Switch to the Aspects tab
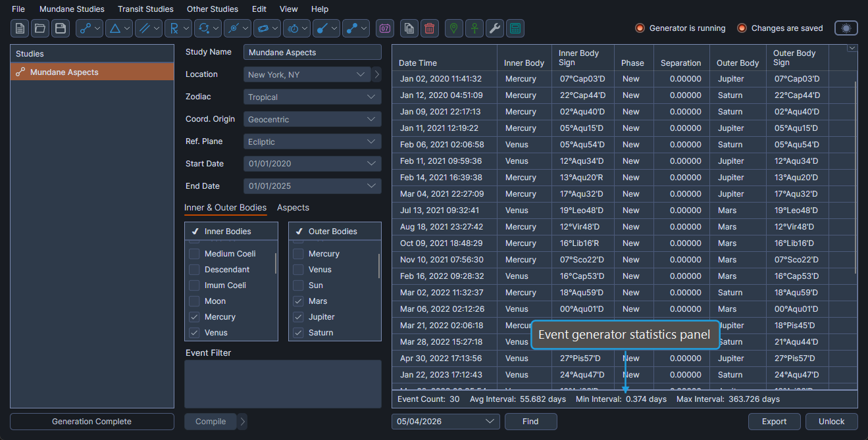 tap(293, 208)
